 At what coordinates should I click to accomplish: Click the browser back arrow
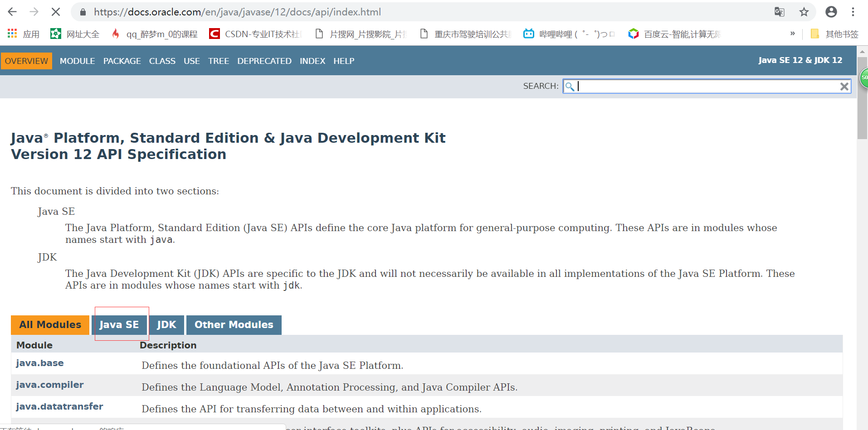tap(12, 12)
